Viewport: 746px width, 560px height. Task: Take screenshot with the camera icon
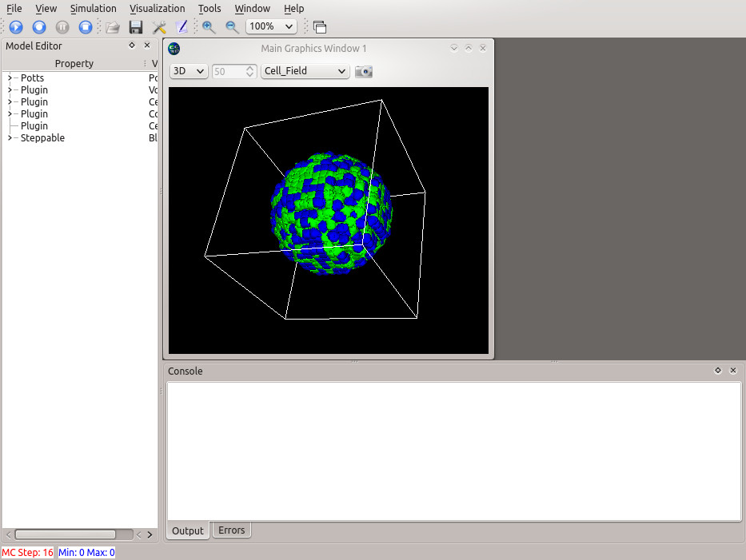364,71
